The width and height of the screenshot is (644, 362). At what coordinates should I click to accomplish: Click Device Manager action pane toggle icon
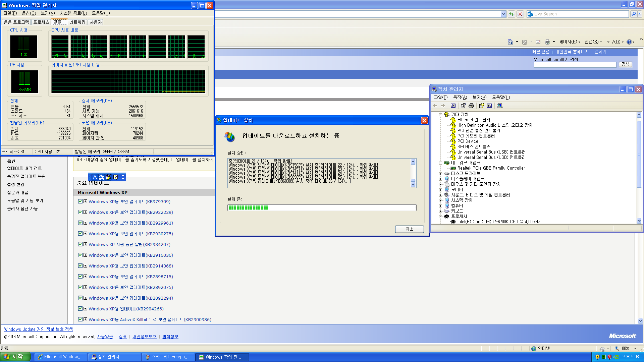point(489,106)
